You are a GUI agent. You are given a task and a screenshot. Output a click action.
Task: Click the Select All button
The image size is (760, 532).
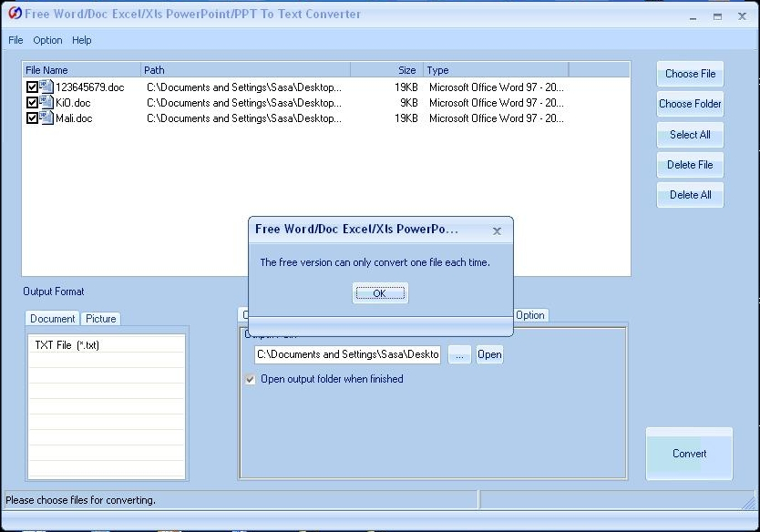pos(690,135)
